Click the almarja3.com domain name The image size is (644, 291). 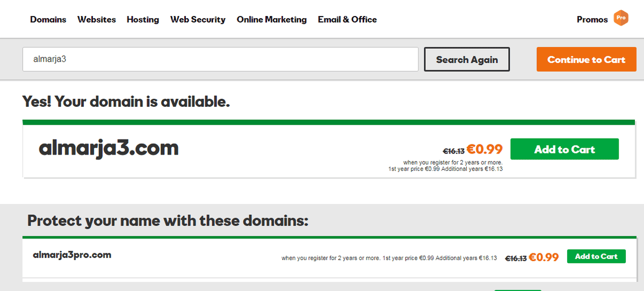pyautogui.click(x=109, y=148)
